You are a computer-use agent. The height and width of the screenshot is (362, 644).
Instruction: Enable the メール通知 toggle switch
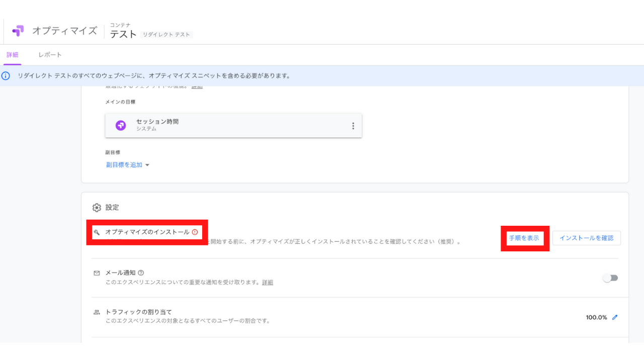point(610,278)
